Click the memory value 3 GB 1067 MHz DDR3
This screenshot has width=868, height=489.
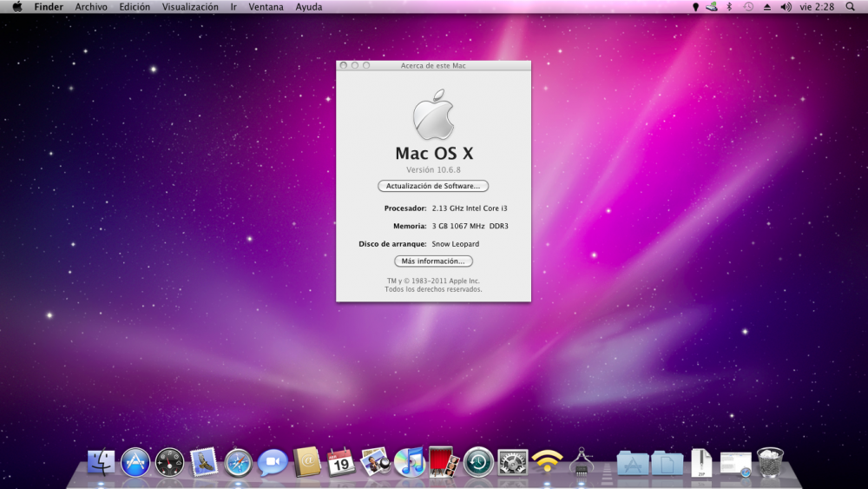pyautogui.click(x=470, y=226)
